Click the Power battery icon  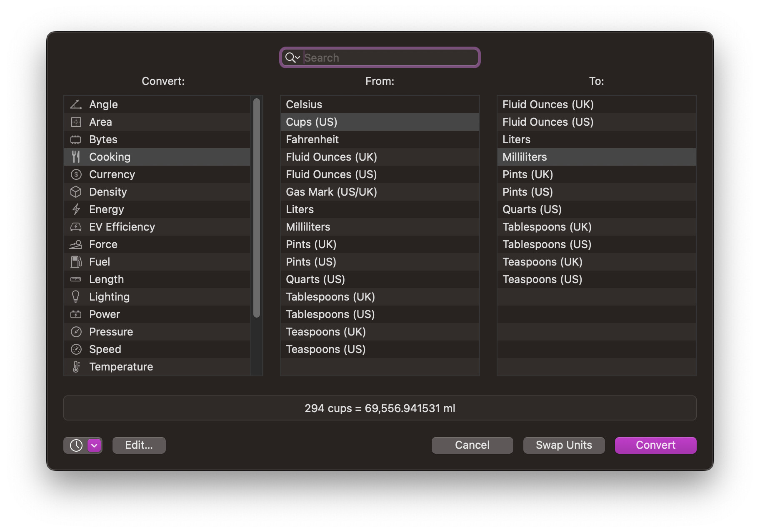(x=76, y=314)
